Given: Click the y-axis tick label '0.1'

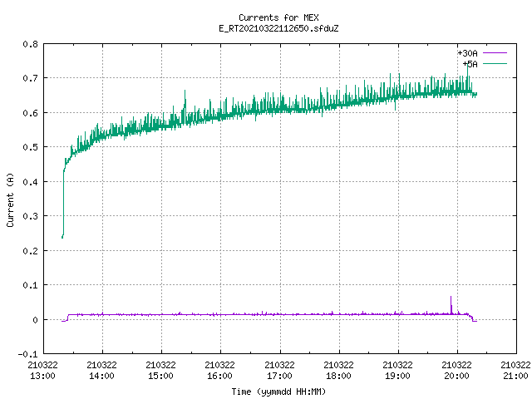Looking at the screenshot, I should (30, 285).
